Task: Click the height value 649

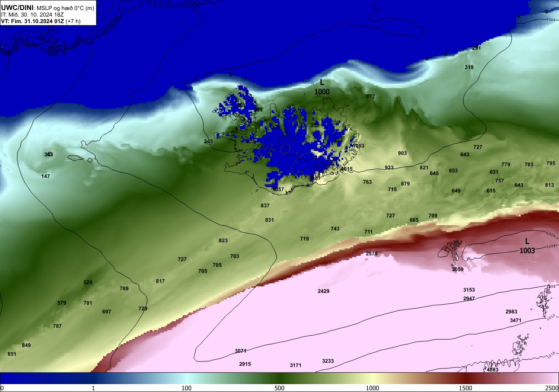Action: [x=456, y=191]
